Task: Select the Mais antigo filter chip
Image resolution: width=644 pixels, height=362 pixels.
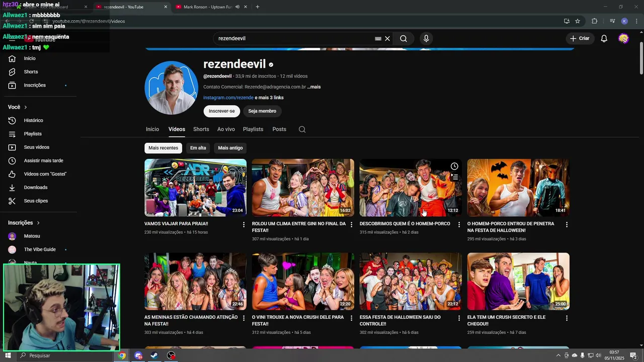Action: point(230,148)
